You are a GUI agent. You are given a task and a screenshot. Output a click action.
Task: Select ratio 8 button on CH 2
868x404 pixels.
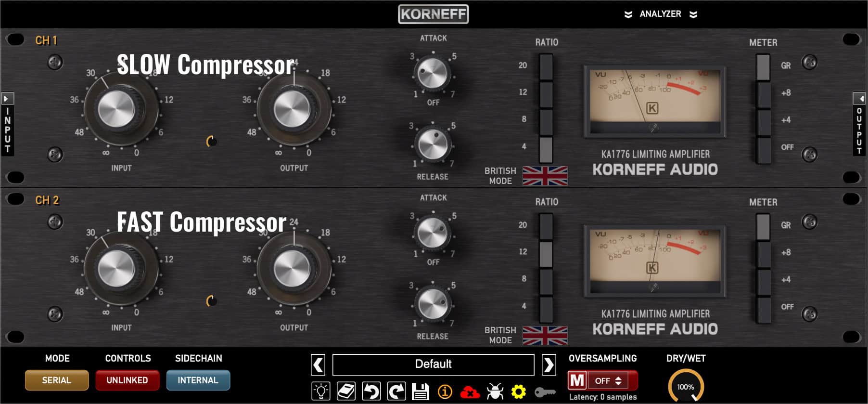[546, 281]
